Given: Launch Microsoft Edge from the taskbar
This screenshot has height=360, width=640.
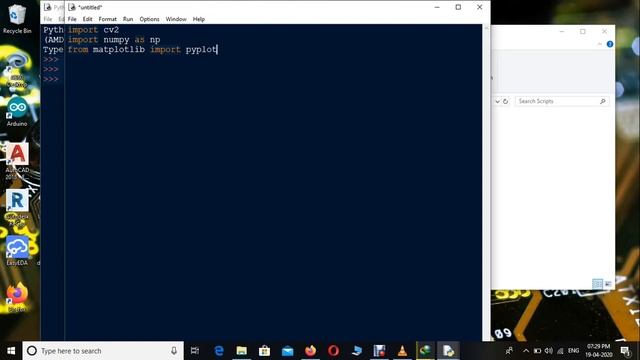Looking at the screenshot, I should [219, 351].
